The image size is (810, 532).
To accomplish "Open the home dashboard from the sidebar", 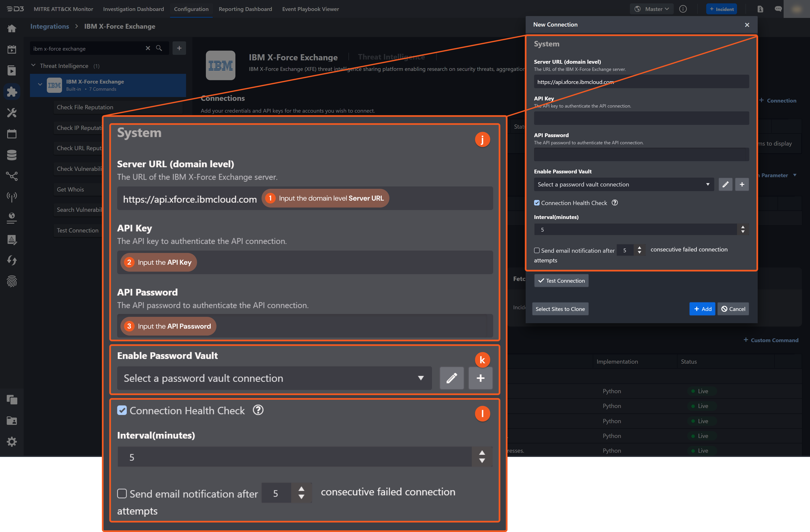I will click(12, 29).
